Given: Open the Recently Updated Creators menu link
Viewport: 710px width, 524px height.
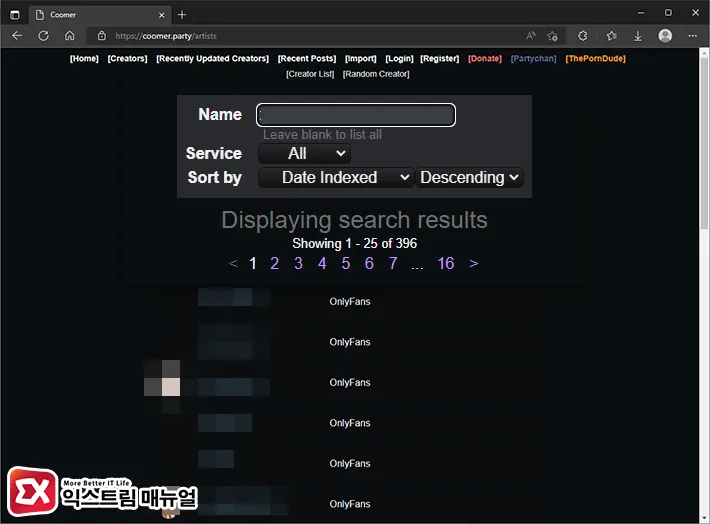Looking at the screenshot, I should pos(212,59).
